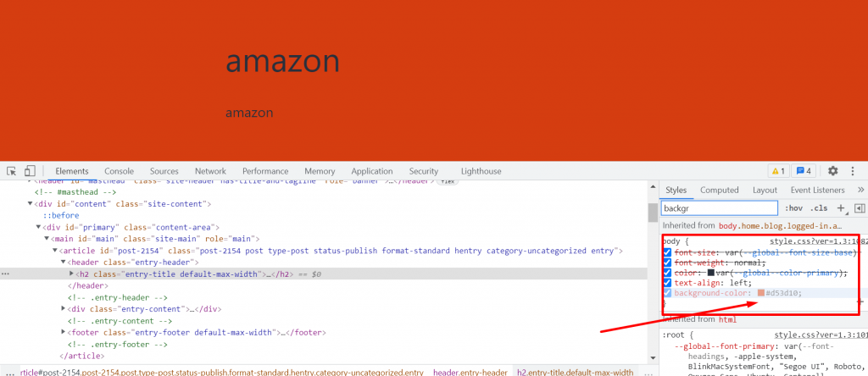868x376 pixels.
Task: Uncheck the font-size property checkbox
Action: click(668, 252)
